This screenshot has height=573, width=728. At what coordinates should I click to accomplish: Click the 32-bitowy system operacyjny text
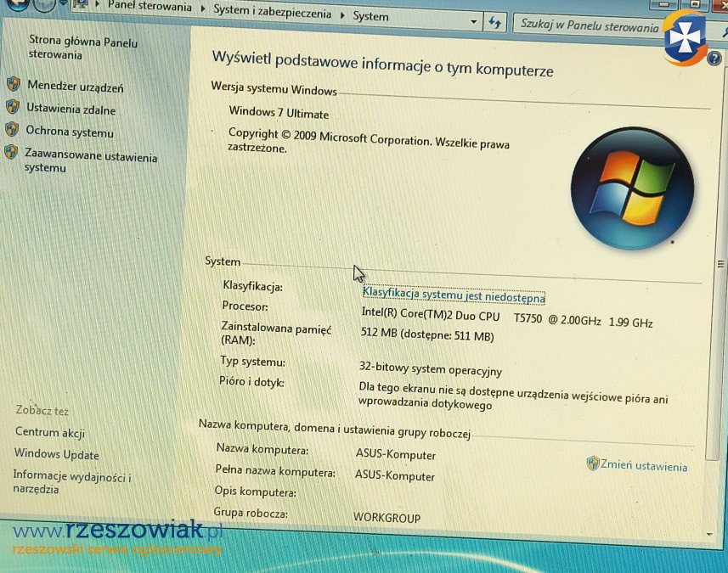(431, 369)
